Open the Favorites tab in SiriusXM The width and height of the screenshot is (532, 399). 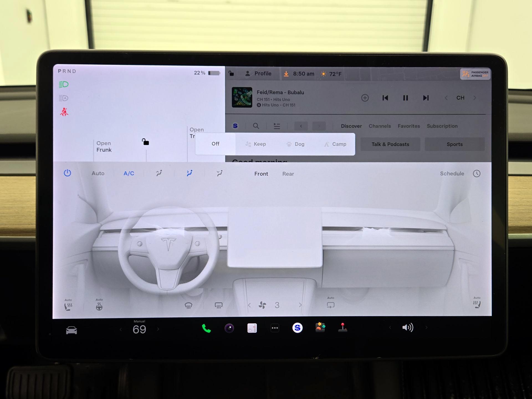(x=409, y=126)
